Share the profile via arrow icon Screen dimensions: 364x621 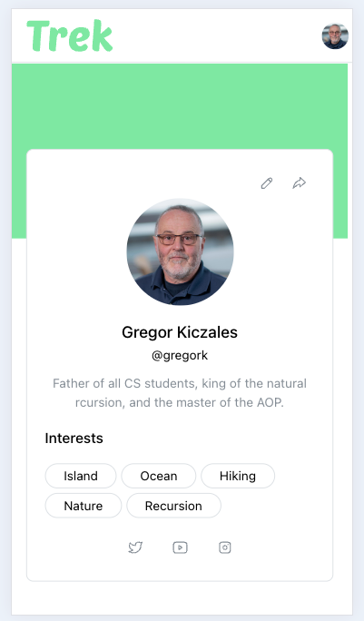click(x=299, y=183)
